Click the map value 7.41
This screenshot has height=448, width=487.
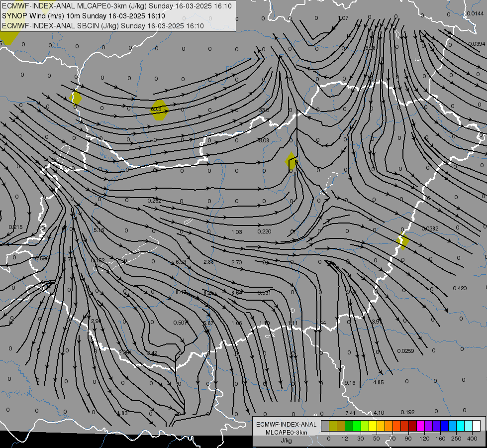[350, 413]
